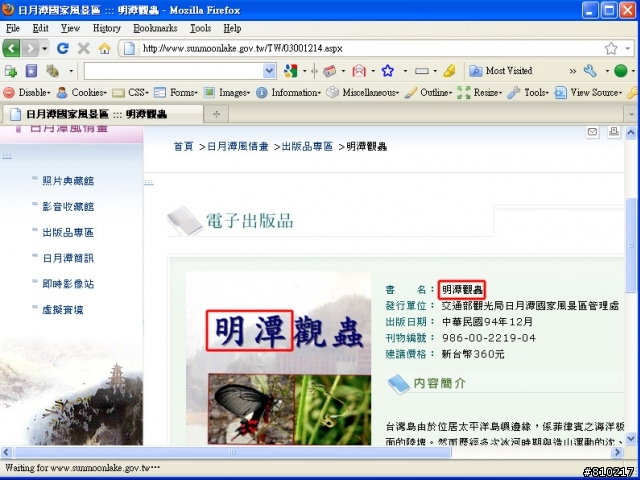Open a new tab with plus button

[x=216, y=115]
